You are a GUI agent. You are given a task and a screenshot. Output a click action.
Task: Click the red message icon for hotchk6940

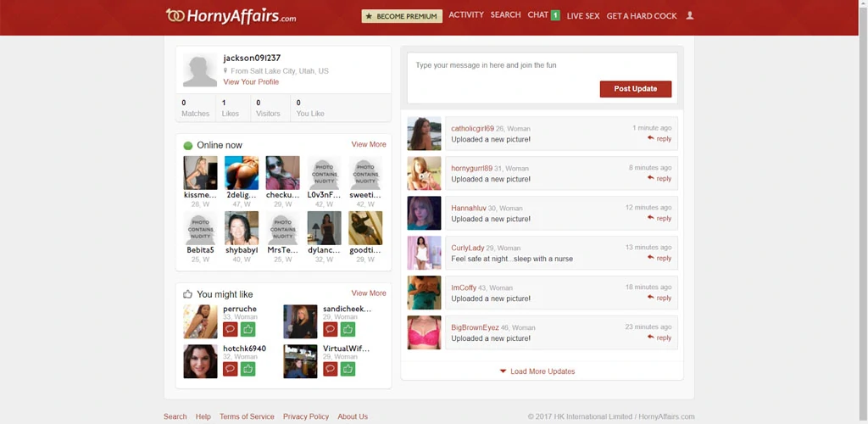coord(231,369)
